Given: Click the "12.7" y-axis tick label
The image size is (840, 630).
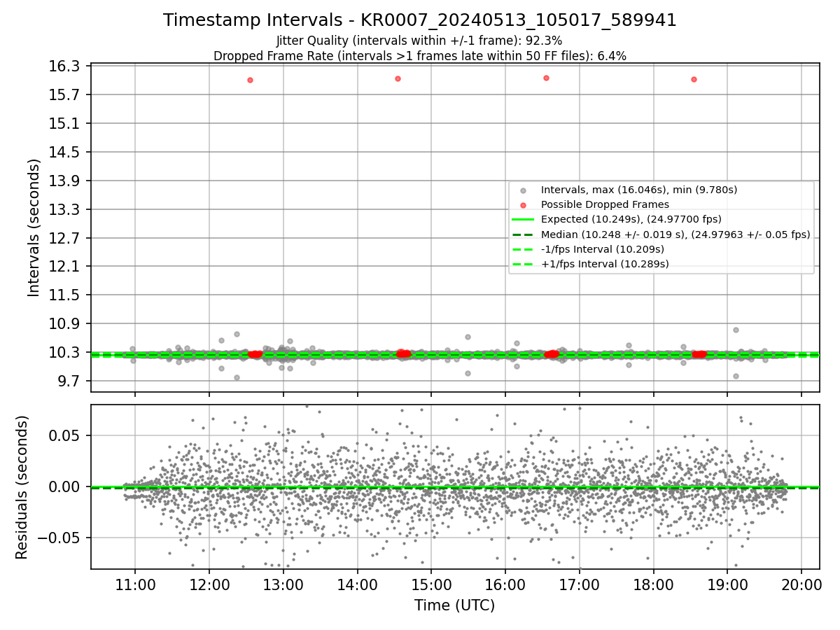Looking at the screenshot, I should pyautogui.click(x=66, y=239).
